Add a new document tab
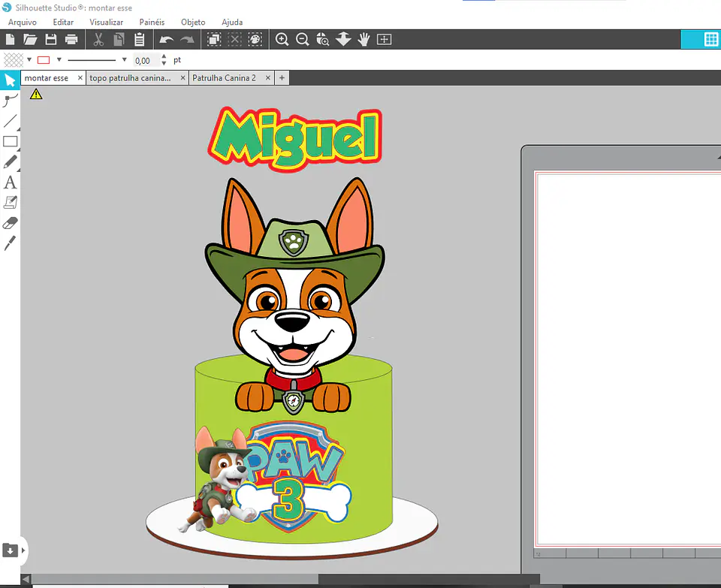Screen dimensions: 721x588 pos(282,78)
